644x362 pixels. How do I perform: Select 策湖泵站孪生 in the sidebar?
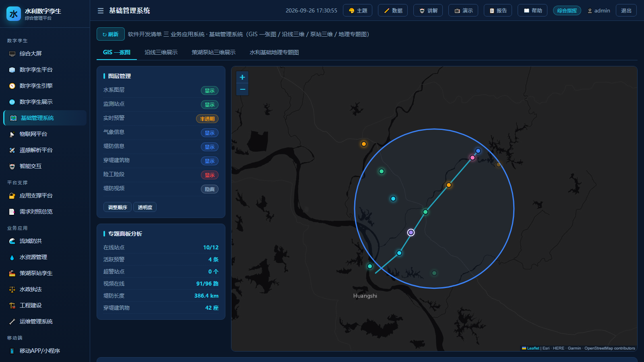pyautogui.click(x=45, y=273)
